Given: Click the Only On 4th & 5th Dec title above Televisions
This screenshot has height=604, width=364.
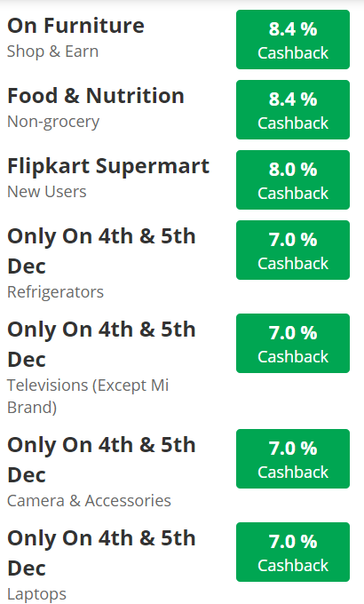Looking at the screenshot, I should pyautogui.click(x=102, y=345).
